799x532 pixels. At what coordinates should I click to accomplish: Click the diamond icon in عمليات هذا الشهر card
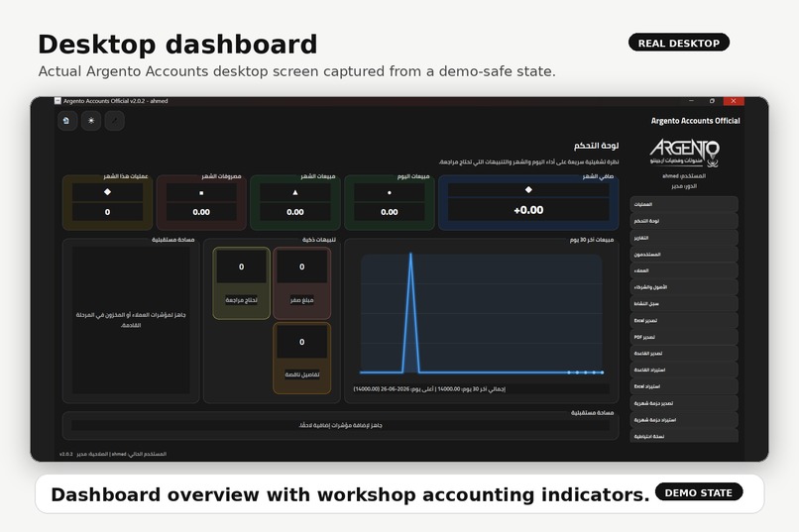click(107, 192)
